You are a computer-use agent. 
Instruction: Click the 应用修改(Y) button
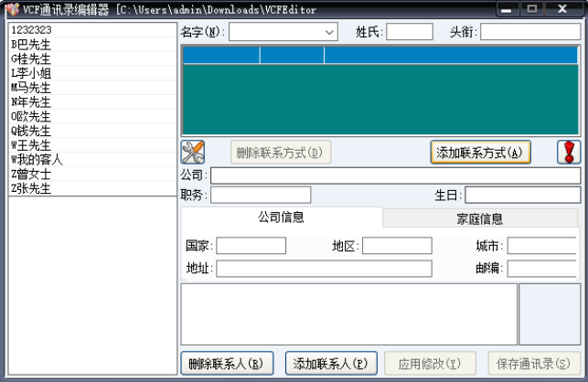pos(430,363)
